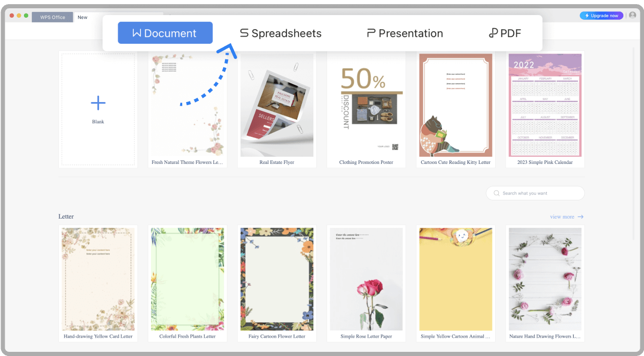Create a Blank document via the plus icon
Image resolution: width=644 pixels, height=356 pixels.
tap(98, 104)
